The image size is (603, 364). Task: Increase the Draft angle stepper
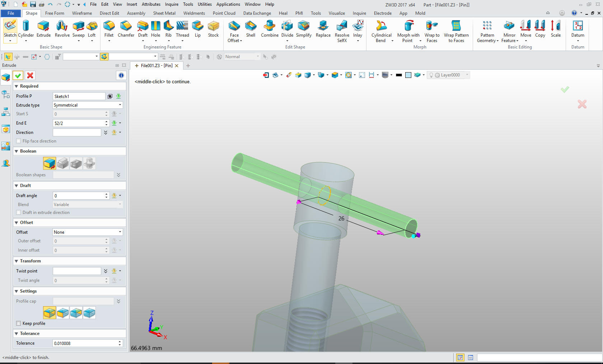click(x=107, y=194)
